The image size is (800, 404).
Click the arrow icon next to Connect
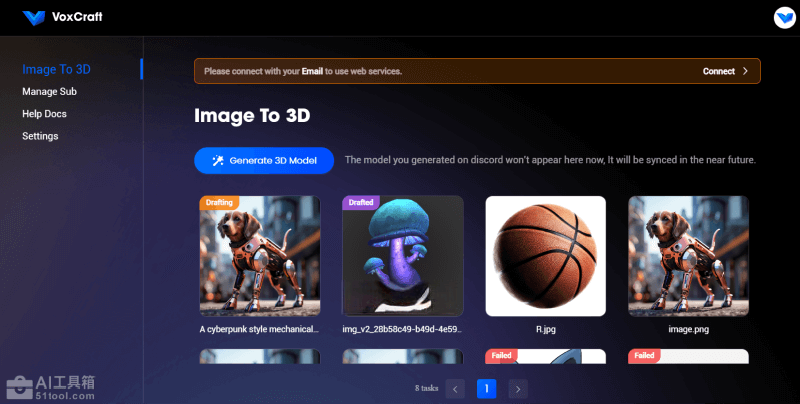tap(745, 71)
